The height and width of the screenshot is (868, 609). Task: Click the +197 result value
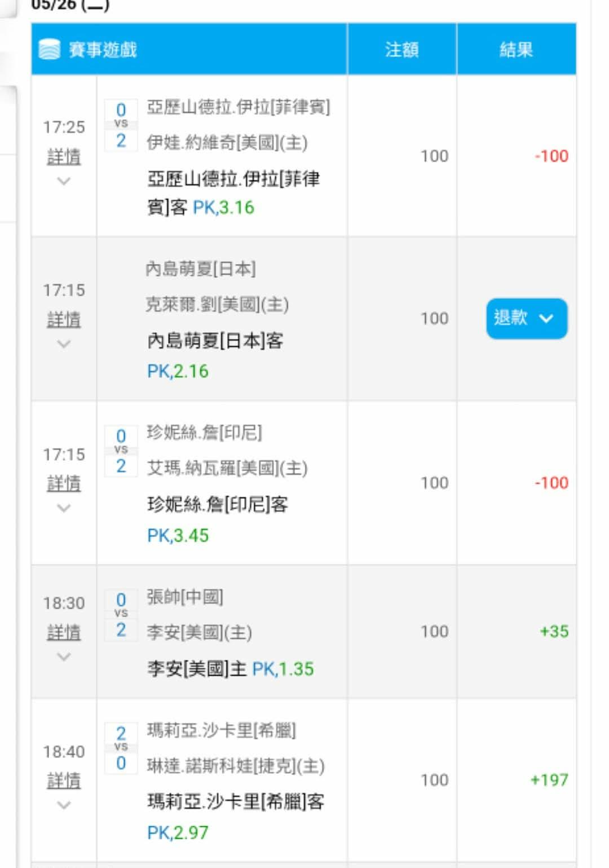coord(549,780)
